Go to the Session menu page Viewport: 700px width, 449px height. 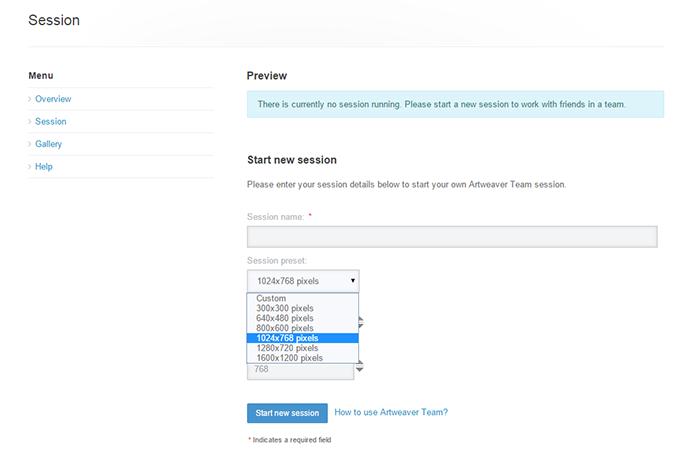click(50, 122)
